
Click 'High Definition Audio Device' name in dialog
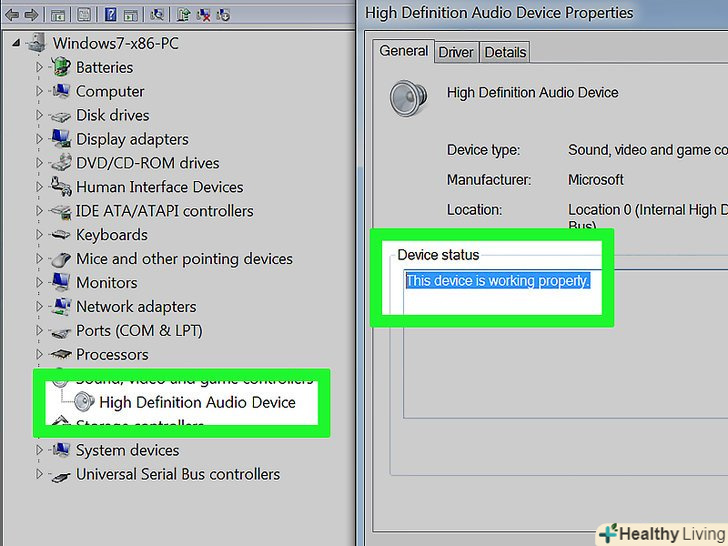[533, 92]
